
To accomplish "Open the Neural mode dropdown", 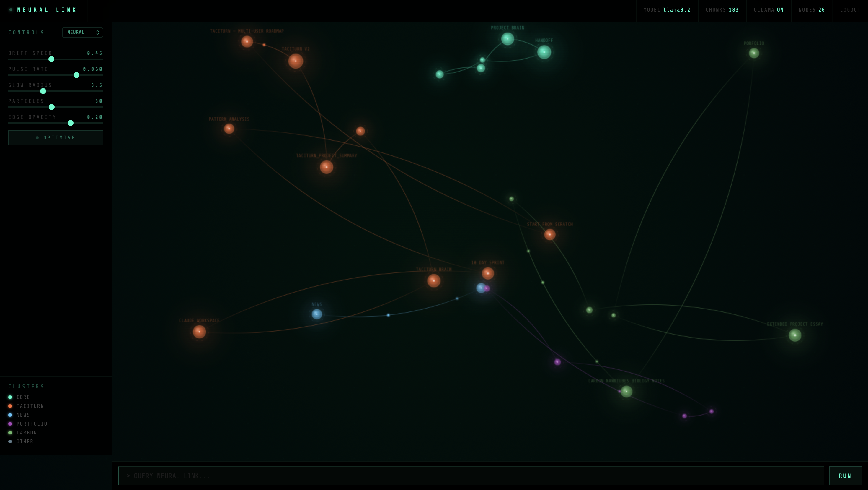I will [x=83, y=33].
